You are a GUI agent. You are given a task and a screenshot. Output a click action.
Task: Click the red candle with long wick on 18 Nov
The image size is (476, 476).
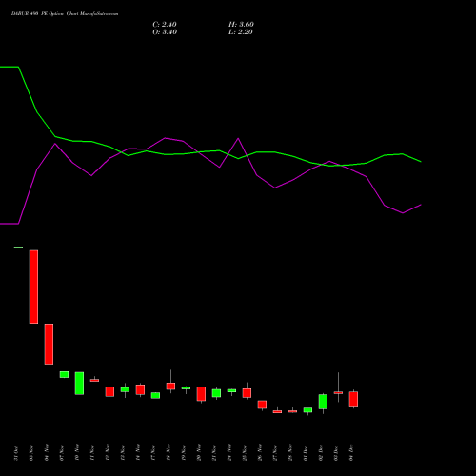click(x=170, y=387)
